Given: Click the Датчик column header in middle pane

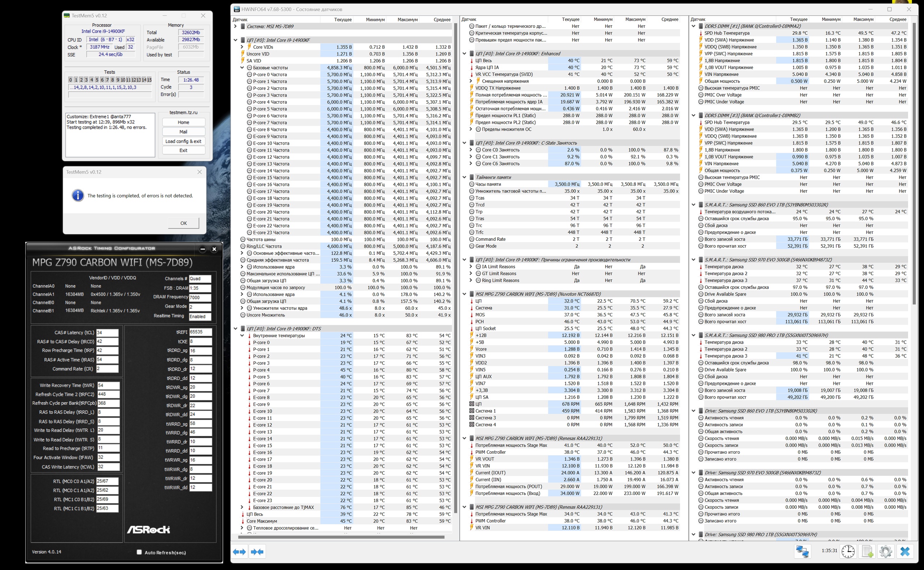Looking at the screenshot, I should pyautogui.click(x=469, y=19).
